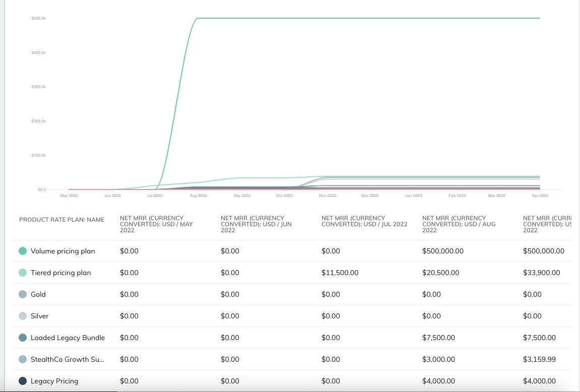This screenshot has height=392, width=580.
Task: Click the $11,500.00 Tiered pricing cell
Action: [340, 273]
